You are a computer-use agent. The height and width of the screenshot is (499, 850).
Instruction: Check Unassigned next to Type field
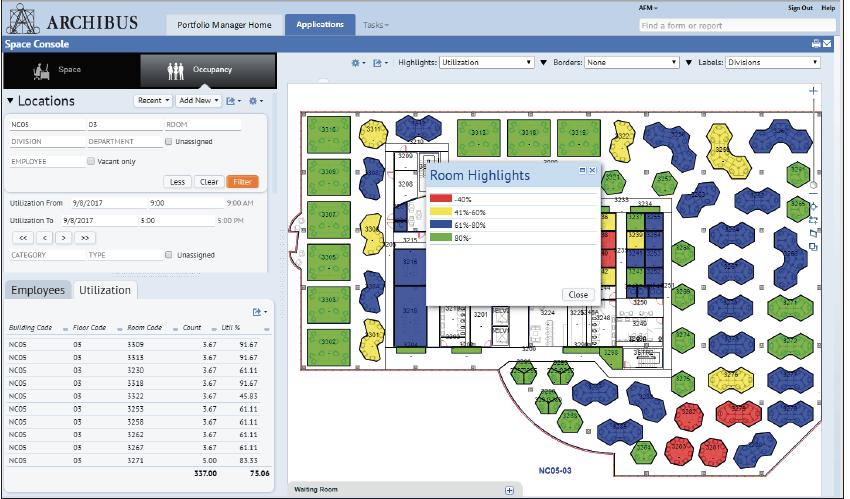pos(169,255)
